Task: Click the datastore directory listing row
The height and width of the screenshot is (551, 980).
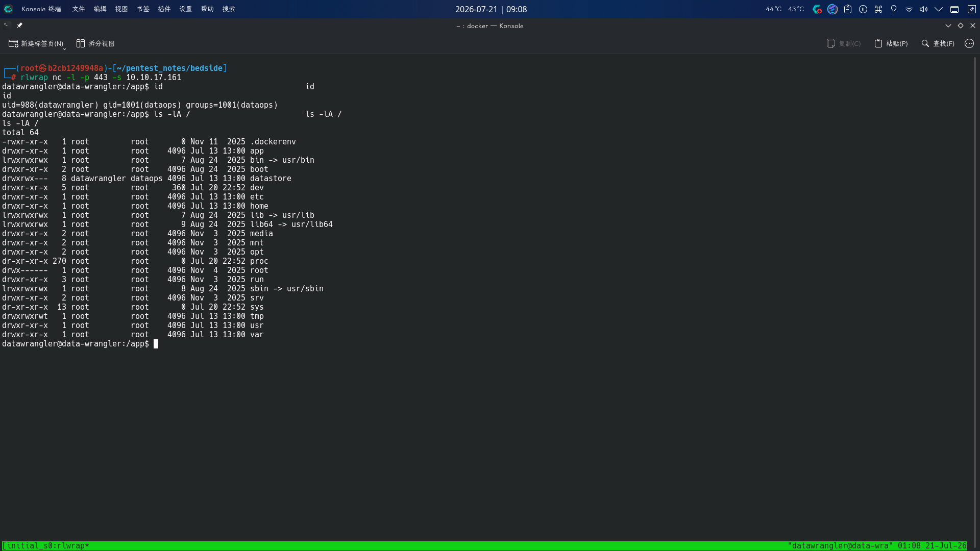Action: coord(147,179)
